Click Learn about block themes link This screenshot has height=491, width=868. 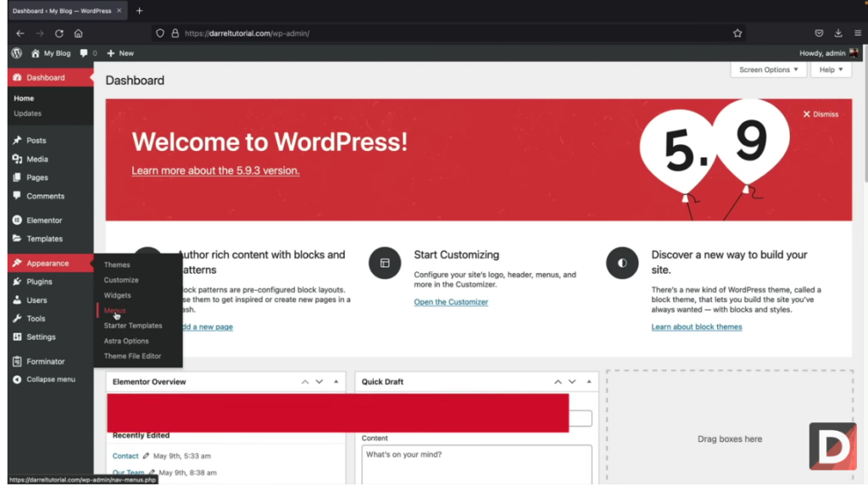(697, 326)
